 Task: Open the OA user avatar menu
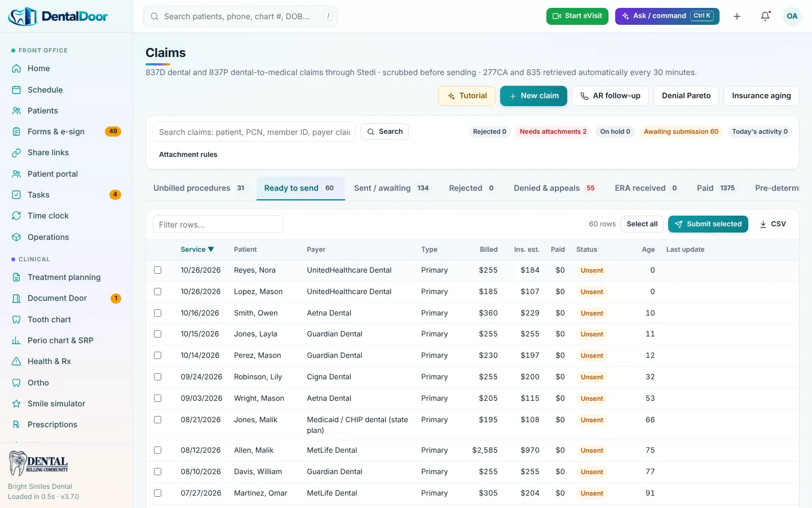click(x=792, y=16)
